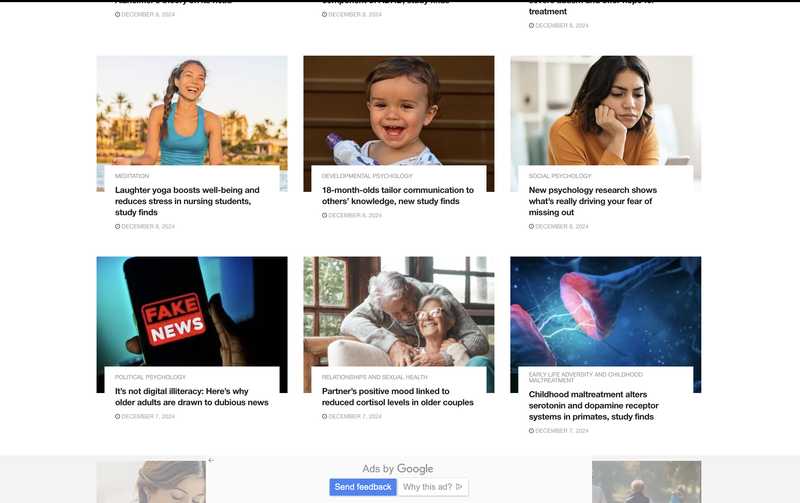Click the Ads by Google label
800x503 pixels.
click(x=397, y=469)
